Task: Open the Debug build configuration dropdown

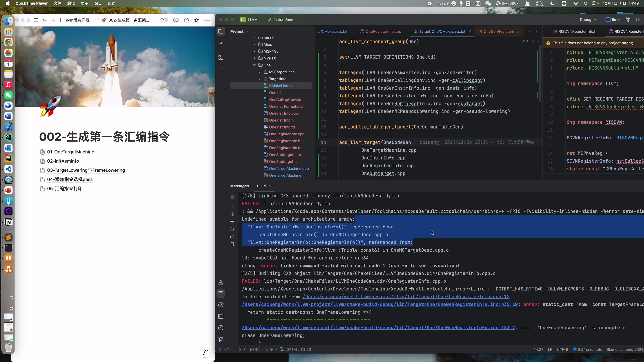Action: (588, 20)
